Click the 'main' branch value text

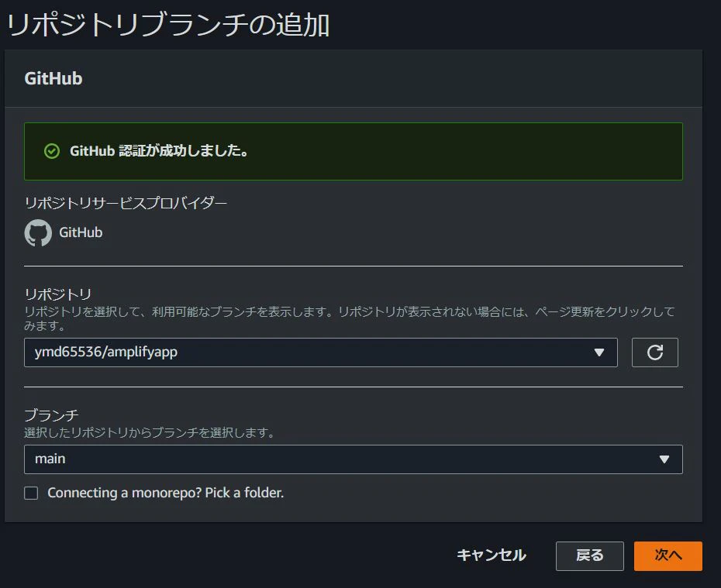point(50,459)
